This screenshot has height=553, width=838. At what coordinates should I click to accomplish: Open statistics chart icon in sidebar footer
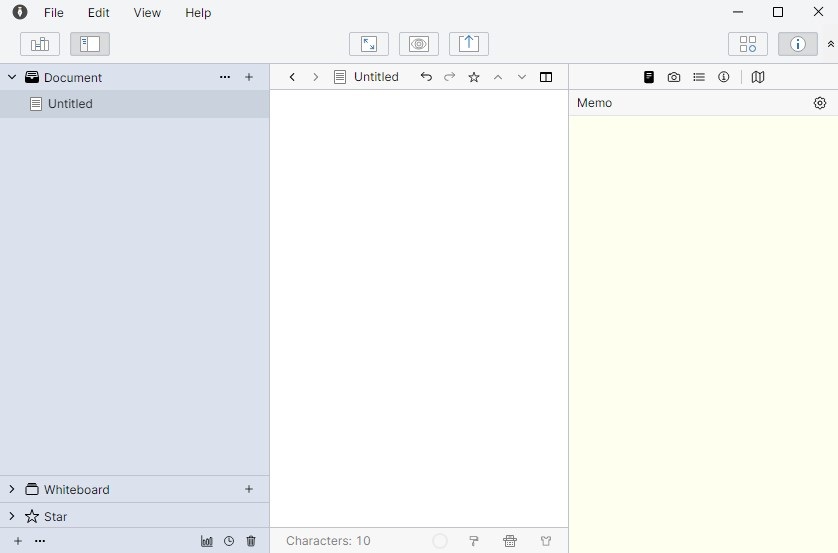(x=207, y=541)
